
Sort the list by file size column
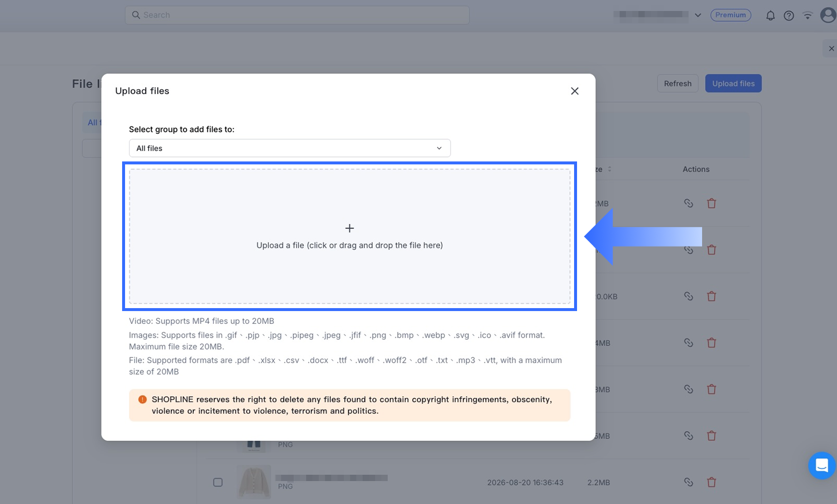(610, 169)
